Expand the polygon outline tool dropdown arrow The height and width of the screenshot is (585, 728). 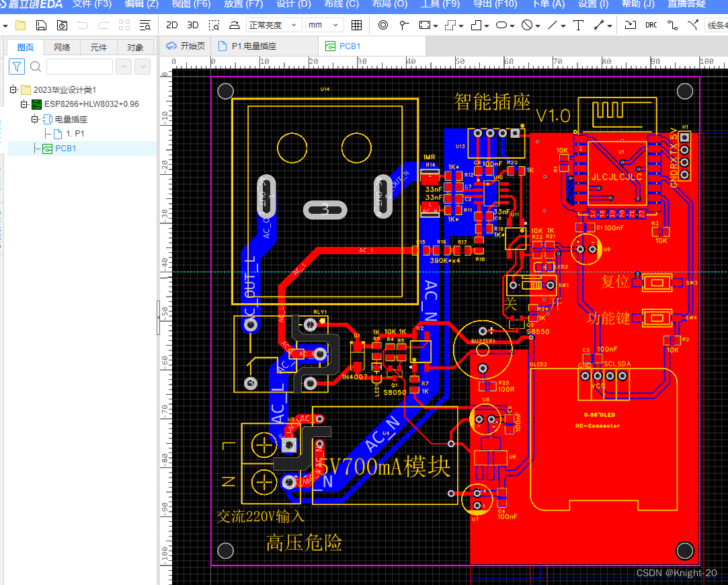487,26
